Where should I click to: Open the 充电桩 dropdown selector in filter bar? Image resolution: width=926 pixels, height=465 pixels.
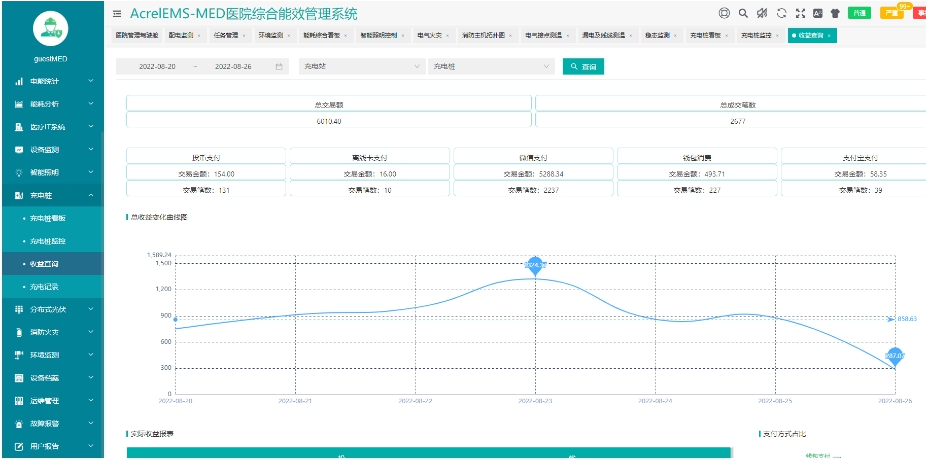pos(491,67)
